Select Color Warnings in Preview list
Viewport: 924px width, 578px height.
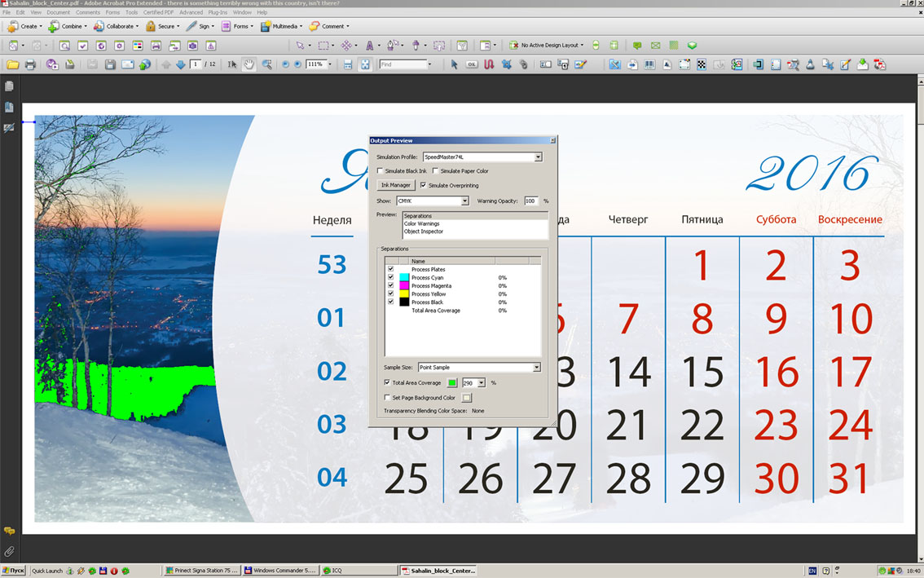[x=421, y=223]
